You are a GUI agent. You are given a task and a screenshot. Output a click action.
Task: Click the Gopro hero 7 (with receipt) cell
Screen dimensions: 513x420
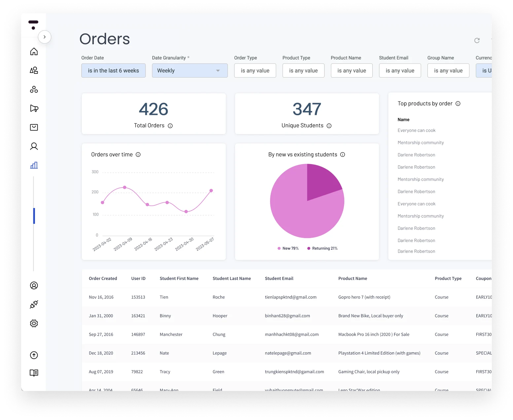coord(364,297)
